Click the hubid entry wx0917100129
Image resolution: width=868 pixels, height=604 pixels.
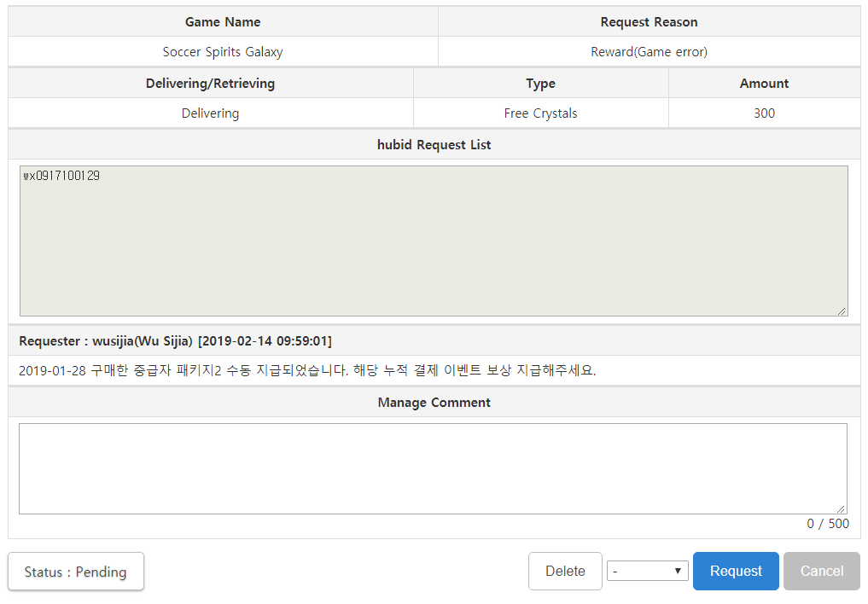pyautogui.click(x=61, y=176)
